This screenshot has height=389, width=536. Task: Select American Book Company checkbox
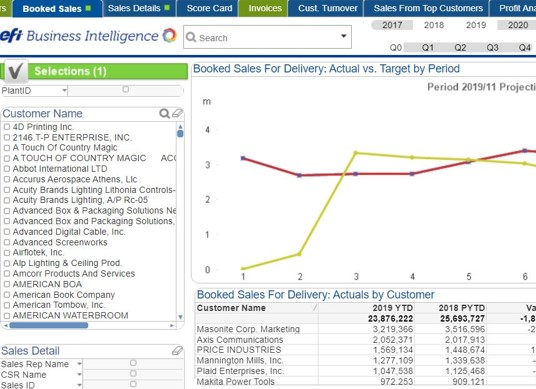pos(7,295)
